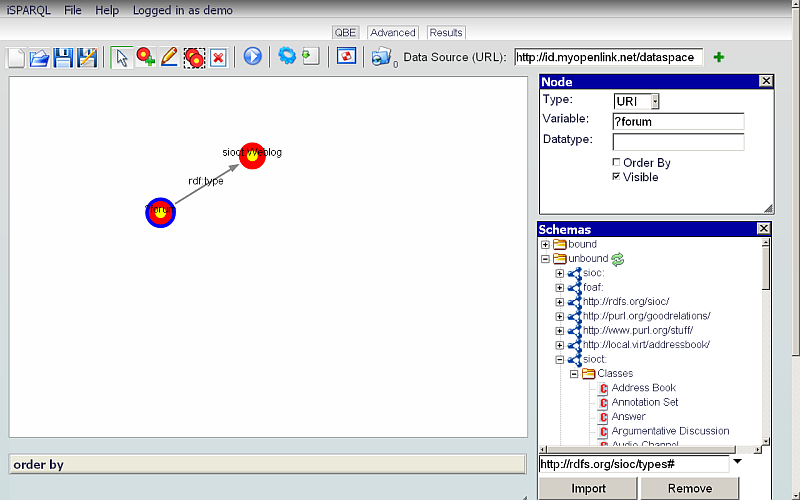
Task: Click the Address Book class icon
Action: pyautogui.click(x=603, y=388)
